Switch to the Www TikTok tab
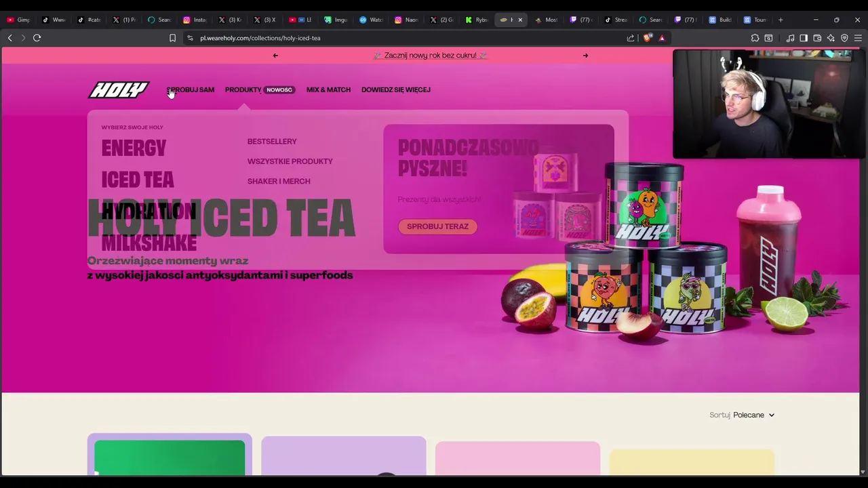The image size is (868, 488). [54, 20]
